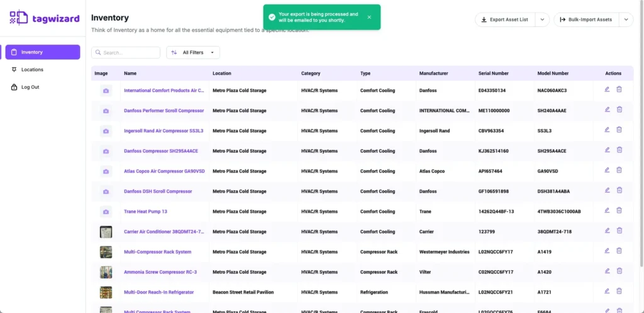
Task: Expand the Export Asset List dropdown arrow
Action: tap(542, 20)
